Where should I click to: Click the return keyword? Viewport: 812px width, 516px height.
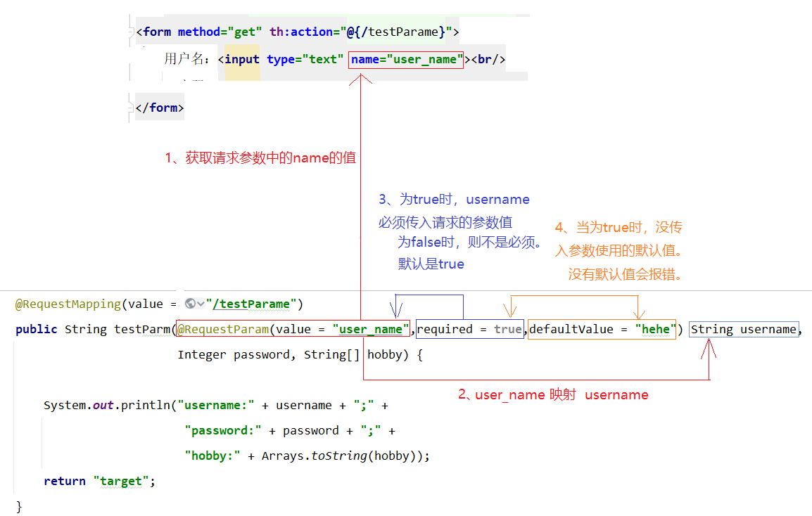pos(65,482)
